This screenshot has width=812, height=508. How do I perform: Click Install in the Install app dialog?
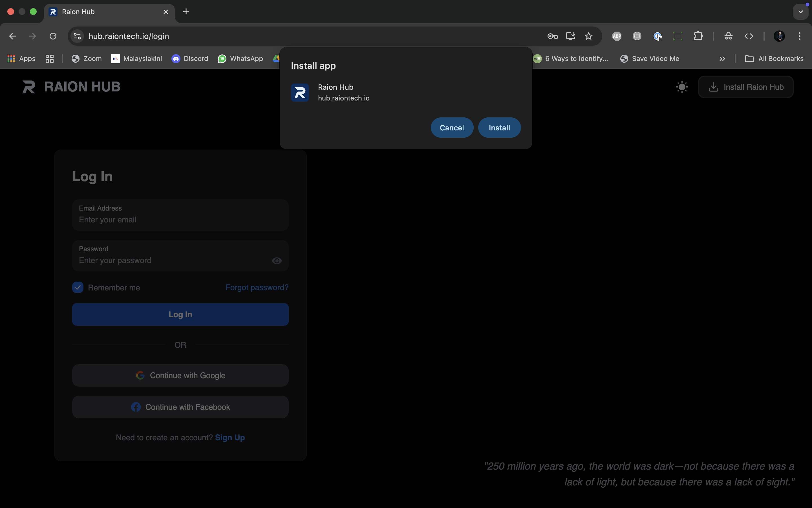click(499, 128)
